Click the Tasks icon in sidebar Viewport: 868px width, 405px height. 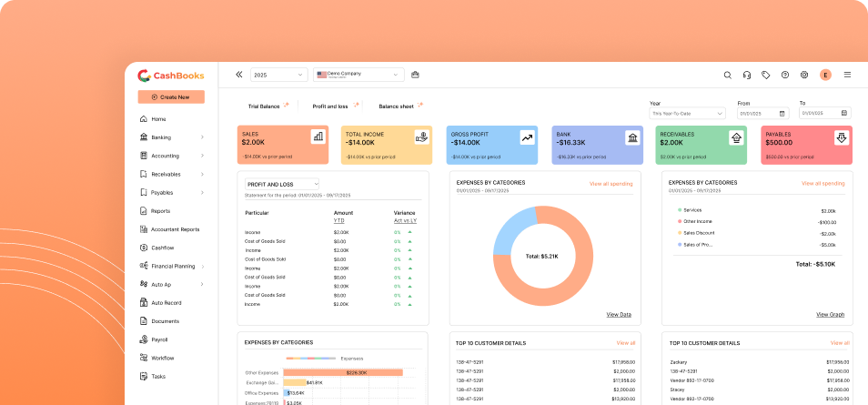click(144, 376)
